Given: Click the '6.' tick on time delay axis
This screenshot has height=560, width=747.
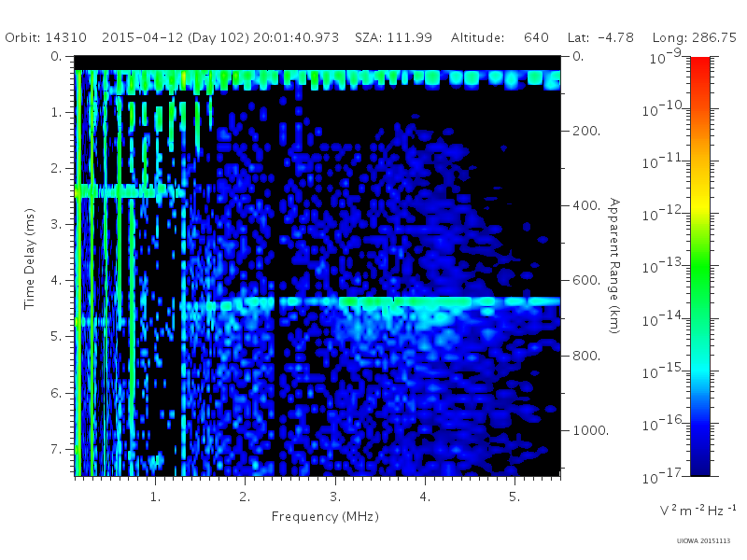Looking at the screenshot, I should [57, 393].
